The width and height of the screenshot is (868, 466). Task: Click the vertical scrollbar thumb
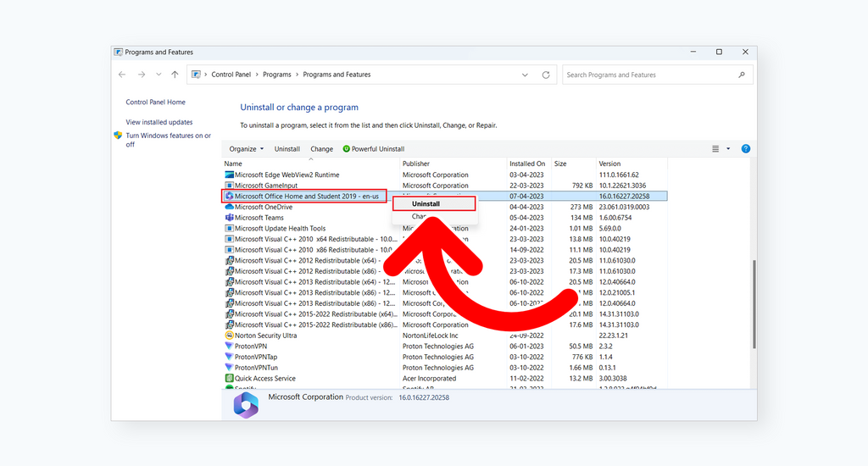tap(754, 304)
